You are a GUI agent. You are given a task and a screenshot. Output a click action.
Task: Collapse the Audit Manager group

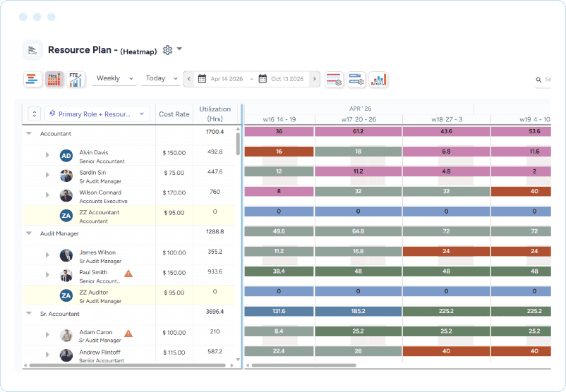(x=29, y=233)
